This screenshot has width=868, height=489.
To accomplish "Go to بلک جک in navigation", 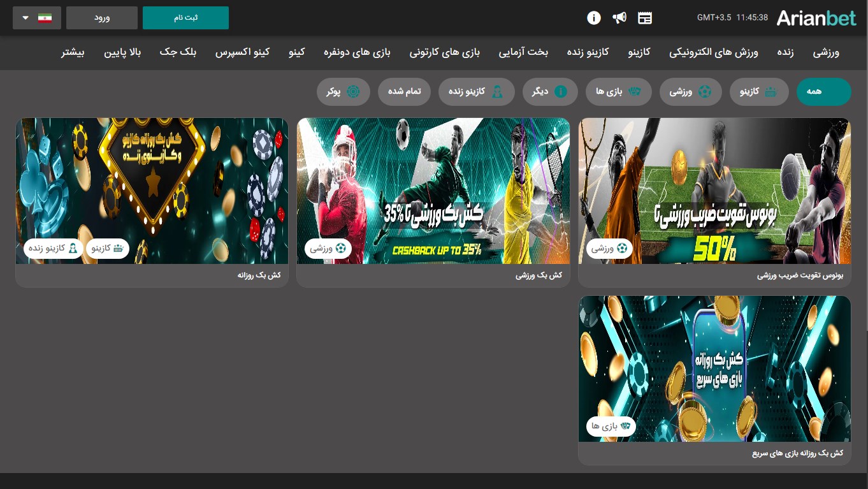I will pyautogui.click(x=178, y=52).
